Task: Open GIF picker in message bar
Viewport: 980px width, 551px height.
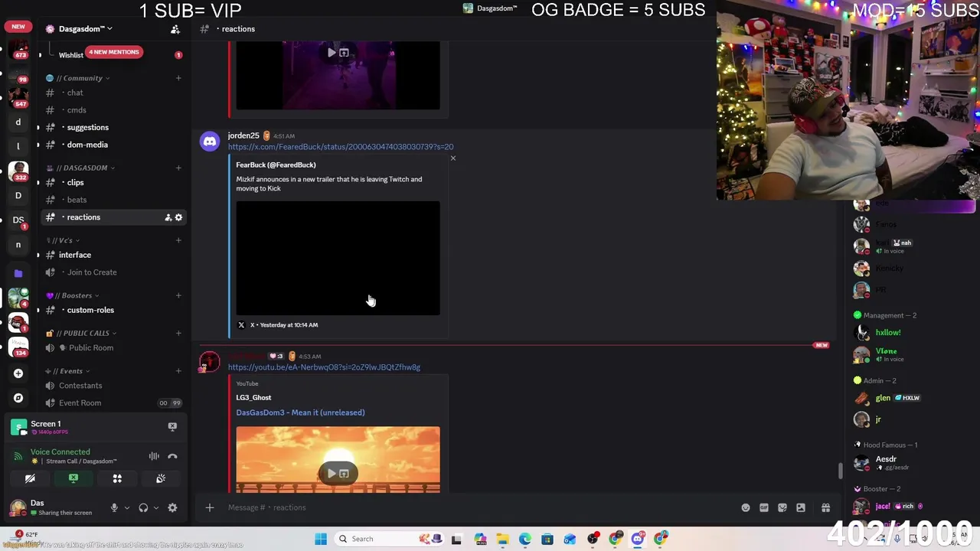Action: (x=764, y=507)
